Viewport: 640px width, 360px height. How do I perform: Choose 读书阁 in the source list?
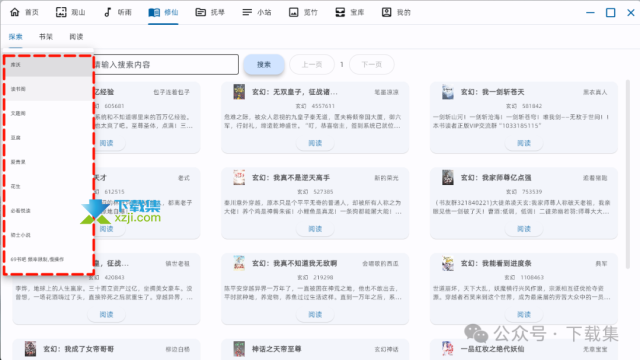click(x=49, y=89)
